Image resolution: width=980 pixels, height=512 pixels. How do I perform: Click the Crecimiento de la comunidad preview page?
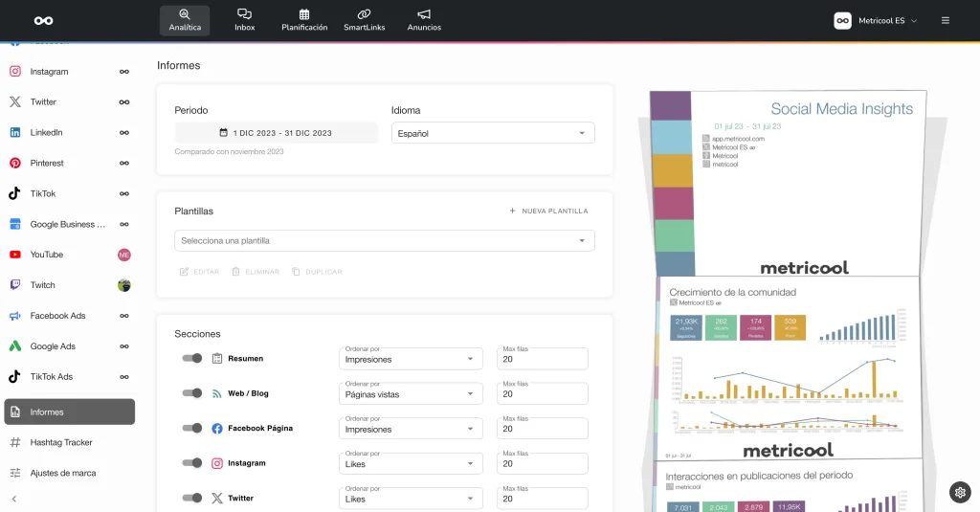point(789,368)
